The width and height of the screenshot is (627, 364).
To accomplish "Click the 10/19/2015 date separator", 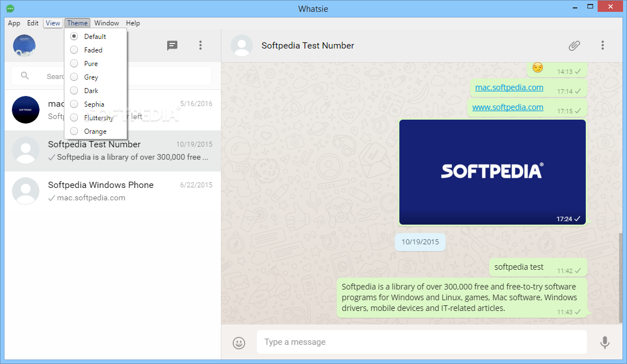I will [x=420, y=242].
